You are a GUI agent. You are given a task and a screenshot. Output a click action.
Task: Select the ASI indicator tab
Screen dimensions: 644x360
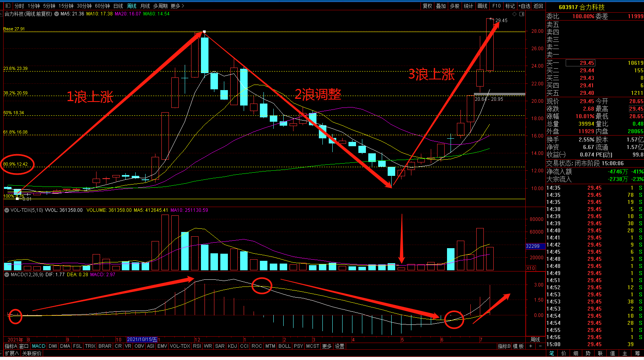pyautogui.click(x=151, y=346)
